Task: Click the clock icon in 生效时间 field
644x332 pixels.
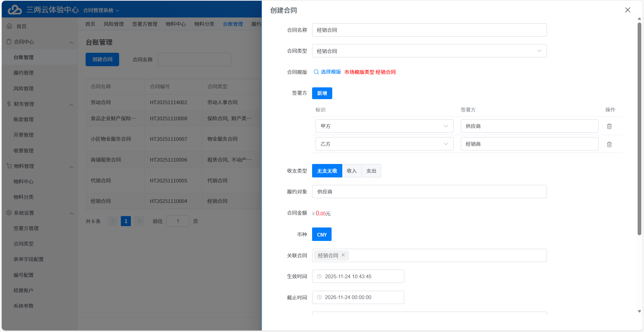Action: point(319,276)
